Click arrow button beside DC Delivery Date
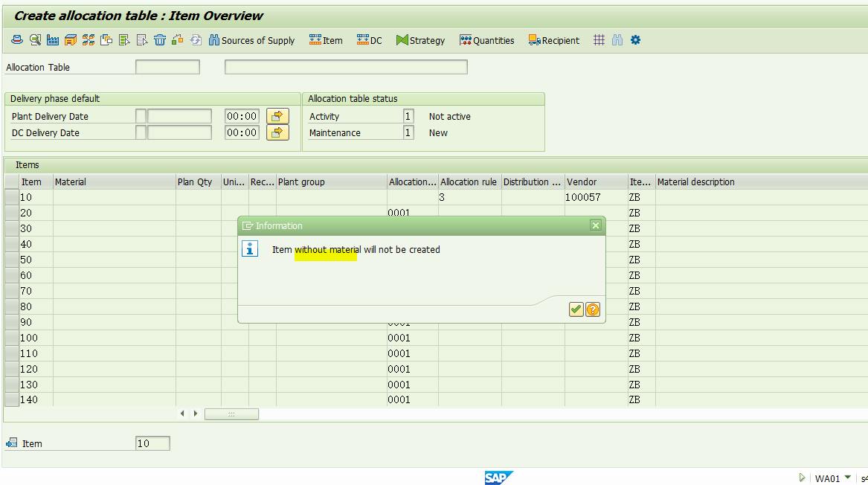Image resolution: width=868 pixels, height=485 pixels. pyautogui.click(x=278, y=133)
